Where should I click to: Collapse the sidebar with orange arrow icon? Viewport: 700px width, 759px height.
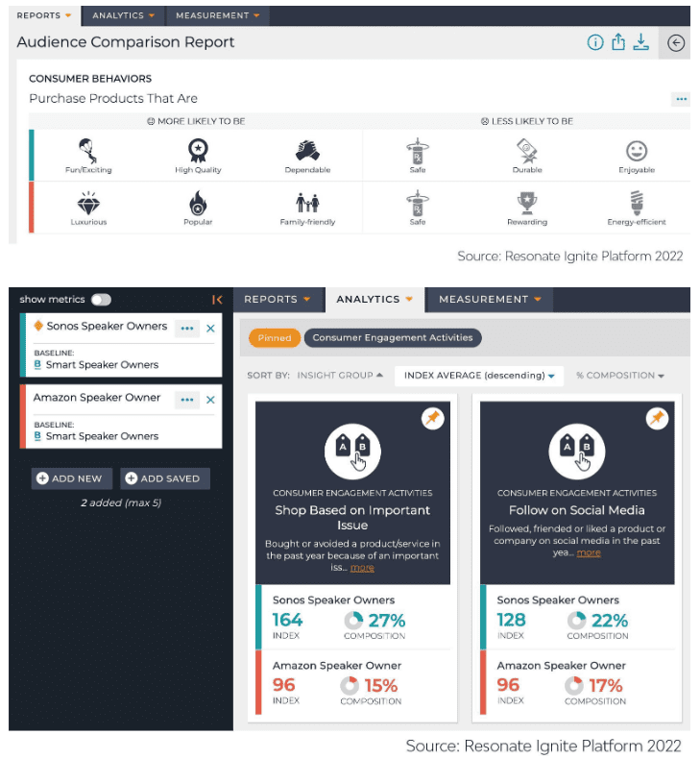[x=217, y=300]
